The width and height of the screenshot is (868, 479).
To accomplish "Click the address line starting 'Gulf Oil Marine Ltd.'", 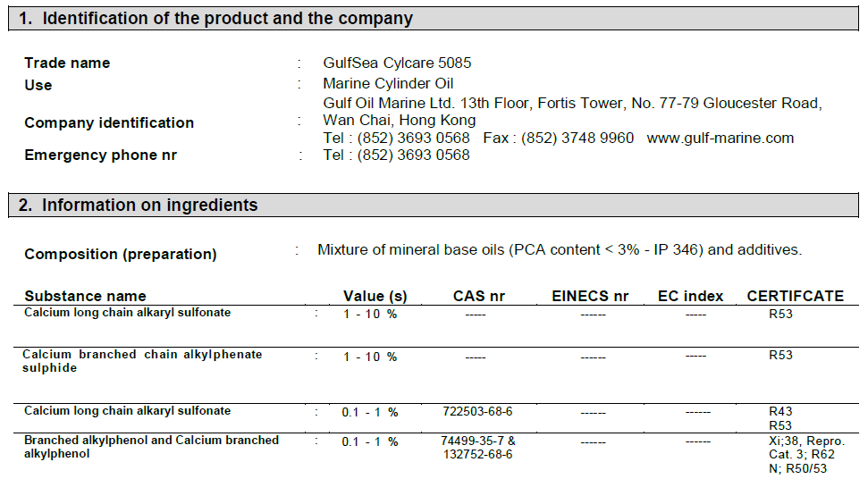I will coord(572,104).
